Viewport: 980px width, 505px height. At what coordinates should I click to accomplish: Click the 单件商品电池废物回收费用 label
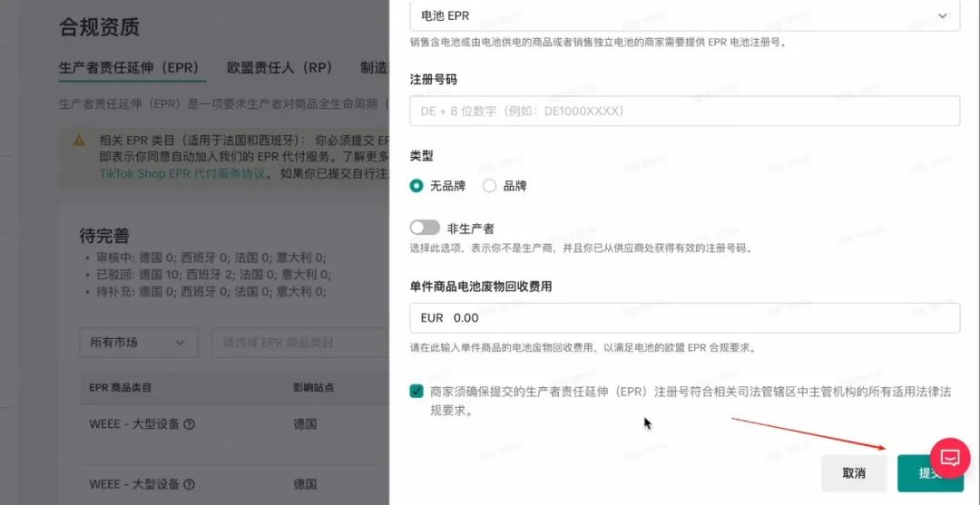point(481,286)
